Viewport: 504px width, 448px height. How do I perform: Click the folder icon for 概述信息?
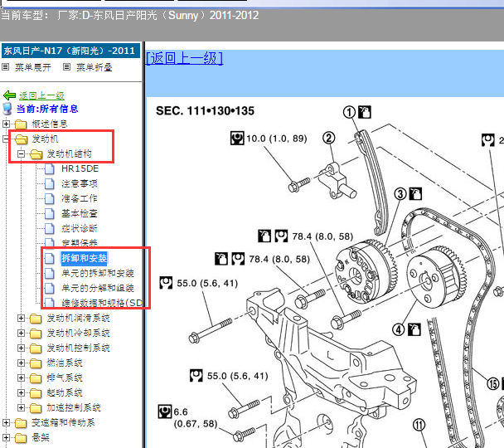click(21, 124)
